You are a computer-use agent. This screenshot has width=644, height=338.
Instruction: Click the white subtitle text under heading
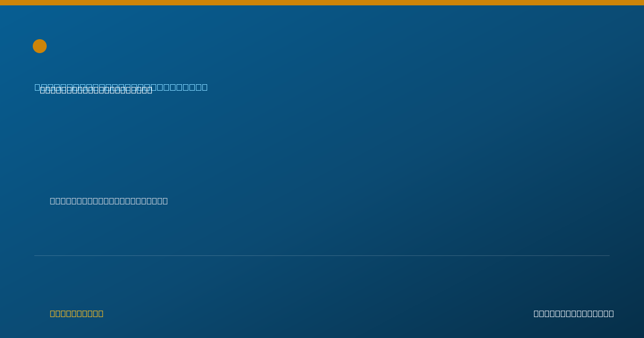coord(96,90)
